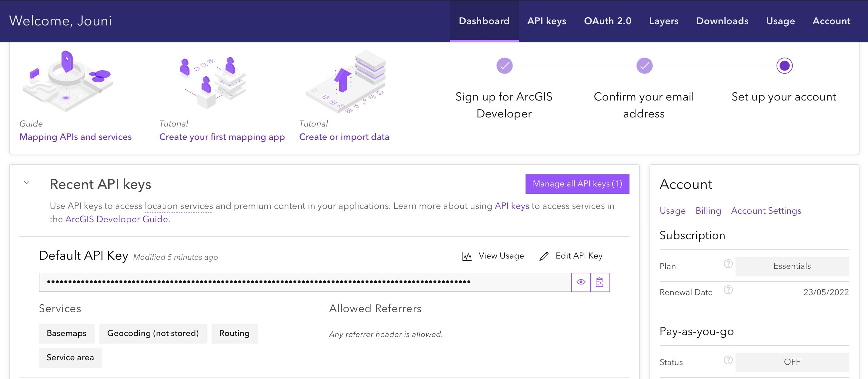Open the Mapping APIs guide illustration
Screen dimensions: 868x379
click(x=67, y=81)
